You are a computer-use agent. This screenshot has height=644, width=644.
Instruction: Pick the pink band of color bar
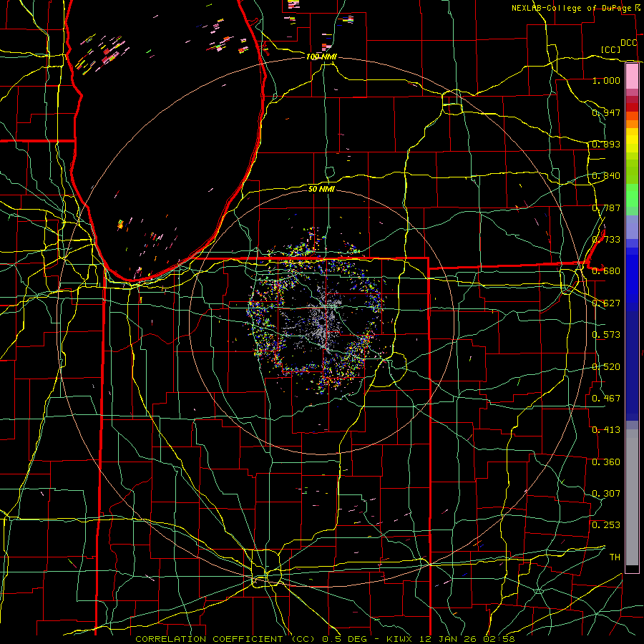[x=632, y=77]
